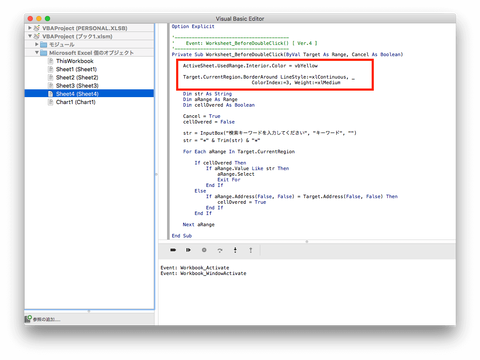Click the Chart1 object icon
The height and width of the screenshot is (360, 480).
point(50,102)
